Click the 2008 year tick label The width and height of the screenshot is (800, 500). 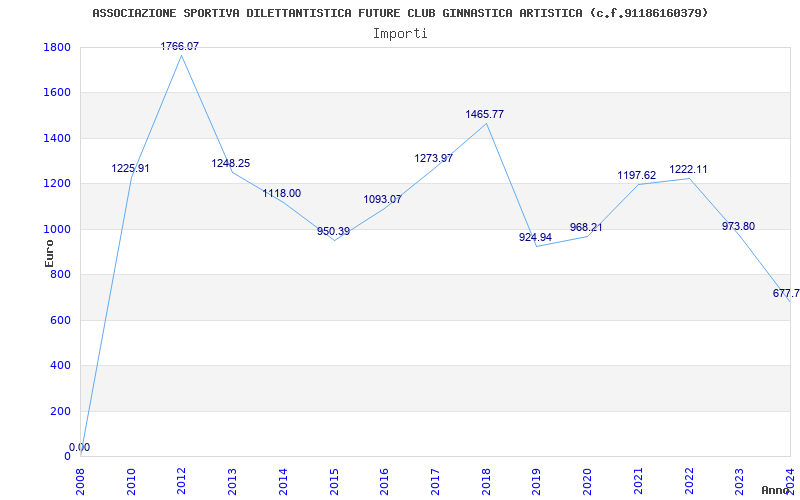81,481
